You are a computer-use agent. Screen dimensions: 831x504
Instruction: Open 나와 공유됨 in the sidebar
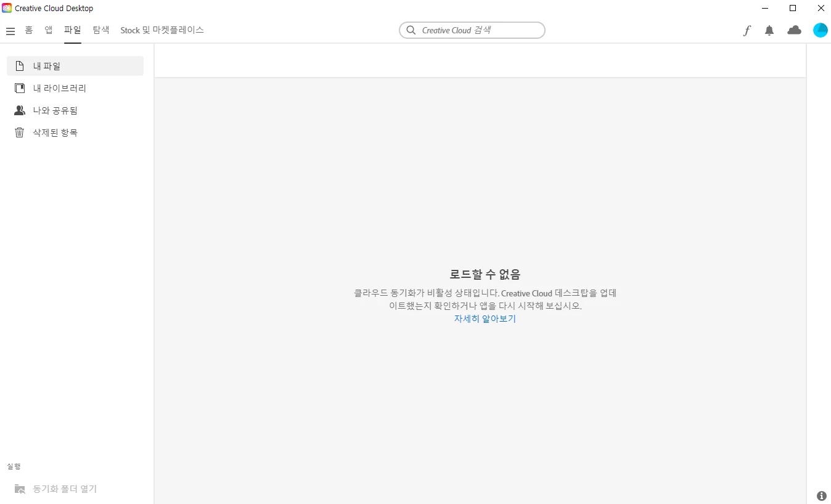(75, 110)
